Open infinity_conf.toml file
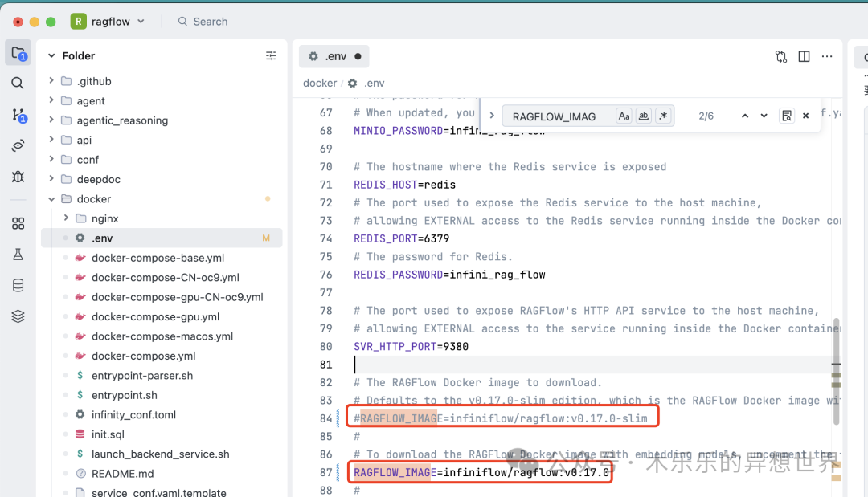Viewport: 868px width, 497px height. click(x=133, y=414)
